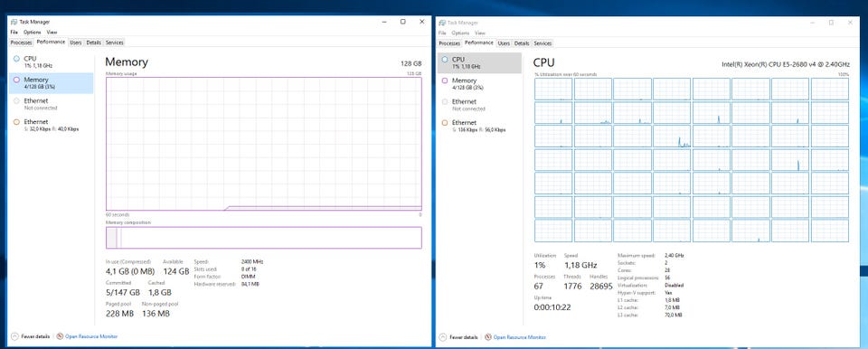Click the Open Resource Monitor link in the left window

(91, 336)
